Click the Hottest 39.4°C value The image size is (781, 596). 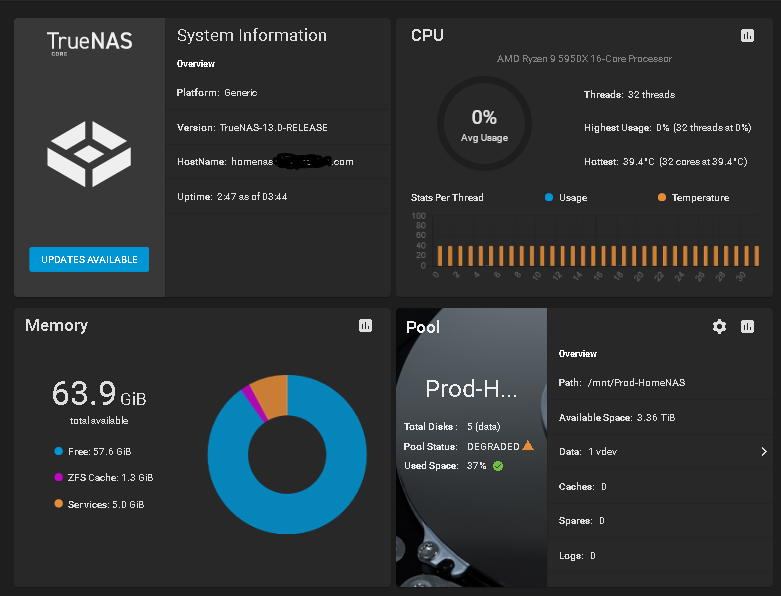coord(685,162)
